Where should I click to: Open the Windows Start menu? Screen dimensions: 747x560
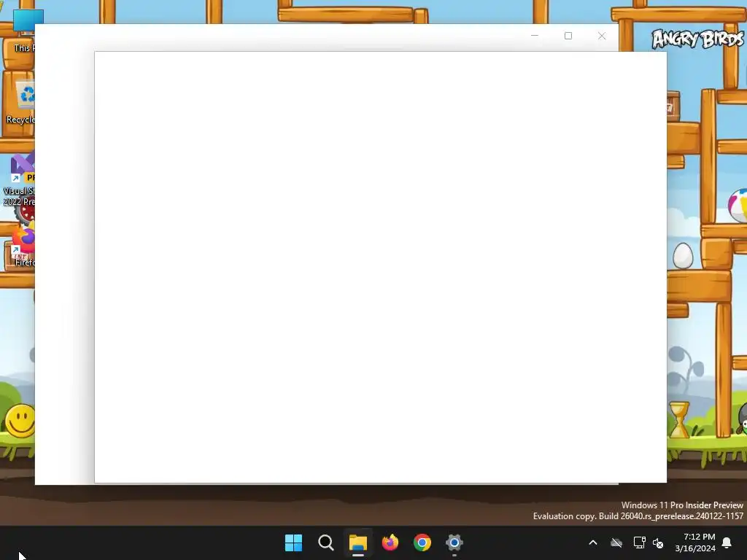[x=293, y=542]
